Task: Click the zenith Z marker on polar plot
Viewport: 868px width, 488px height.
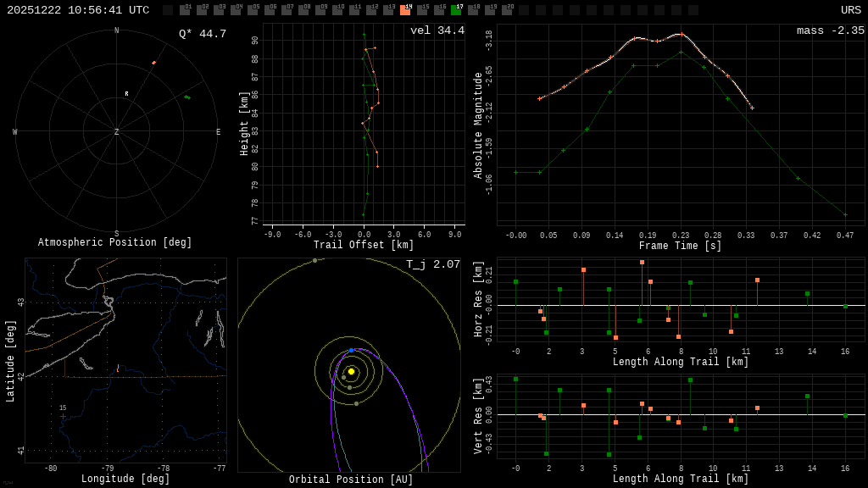Action: [x=117, y=132]
